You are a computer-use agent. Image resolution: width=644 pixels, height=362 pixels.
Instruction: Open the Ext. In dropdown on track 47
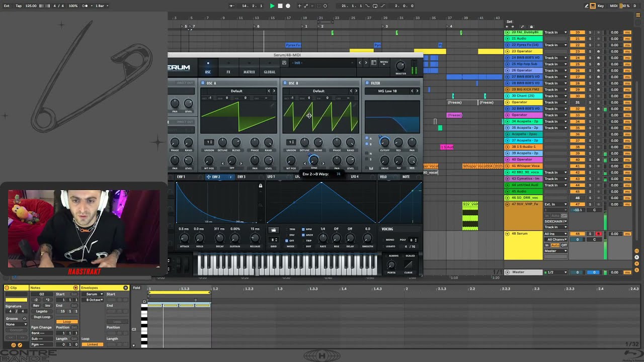pos(555,204)
